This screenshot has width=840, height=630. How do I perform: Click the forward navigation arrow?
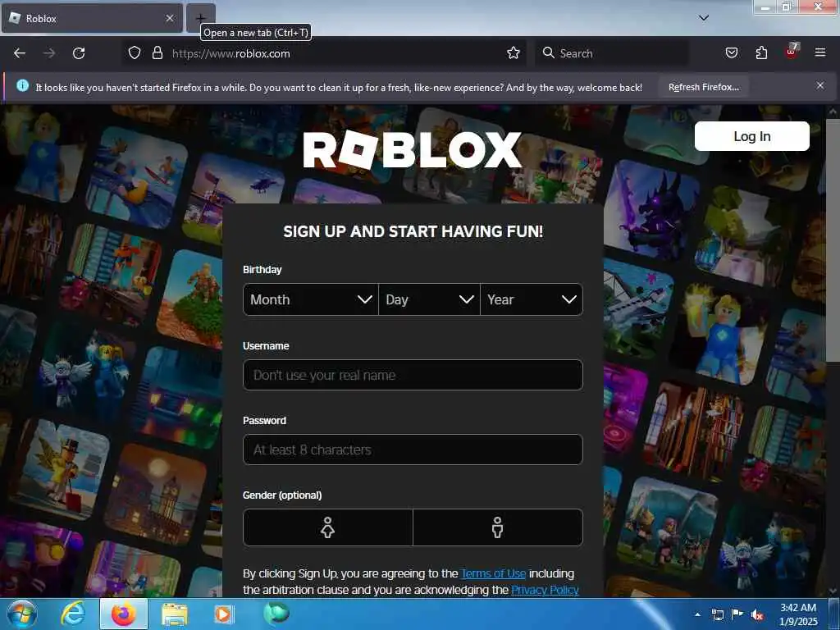coord(48,53)
